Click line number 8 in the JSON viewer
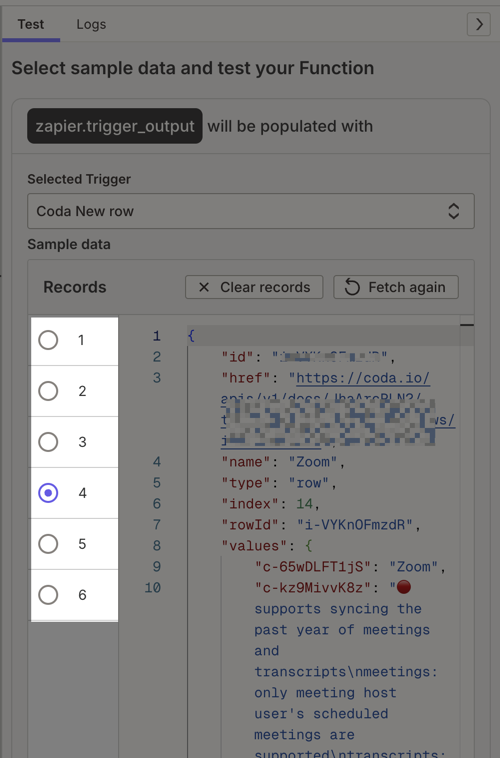Viewport: 500px width, 758px height. [x=157, y=545]
